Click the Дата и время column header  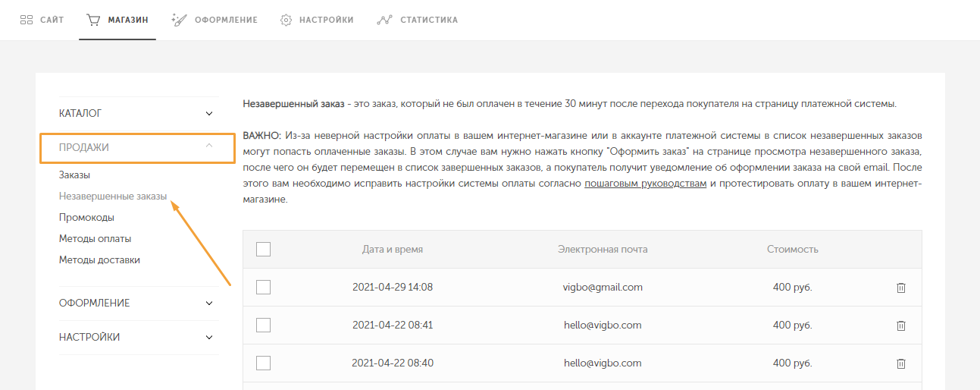pos(393,249)
